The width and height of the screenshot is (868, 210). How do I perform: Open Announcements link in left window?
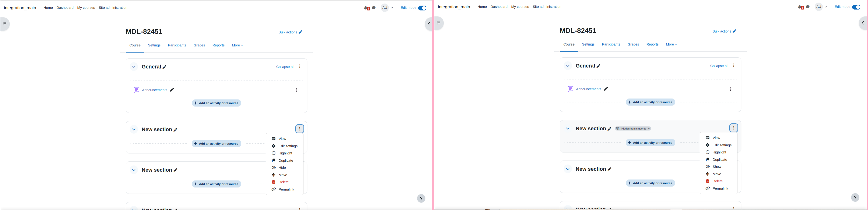155,90
